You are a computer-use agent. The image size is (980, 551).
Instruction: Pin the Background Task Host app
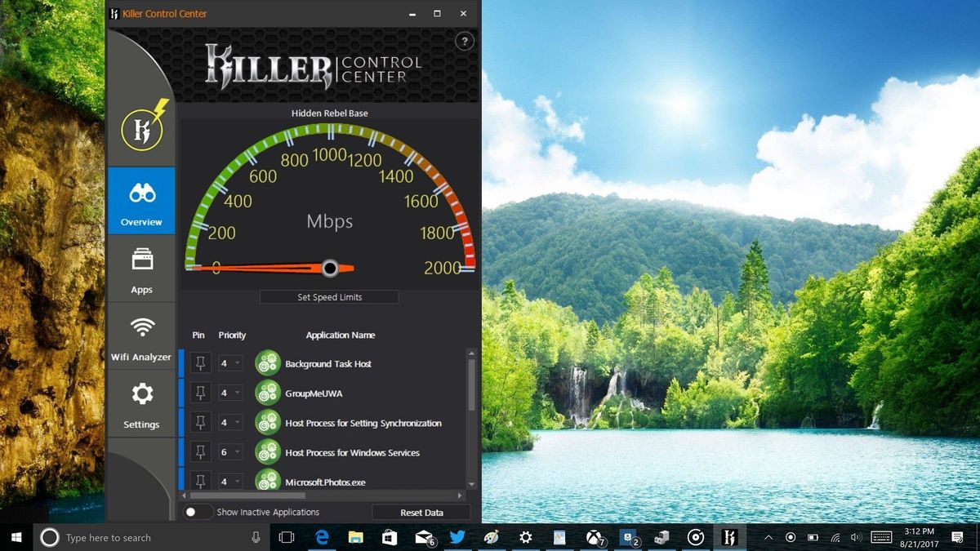pyautogui.click(x=201, y=363)
